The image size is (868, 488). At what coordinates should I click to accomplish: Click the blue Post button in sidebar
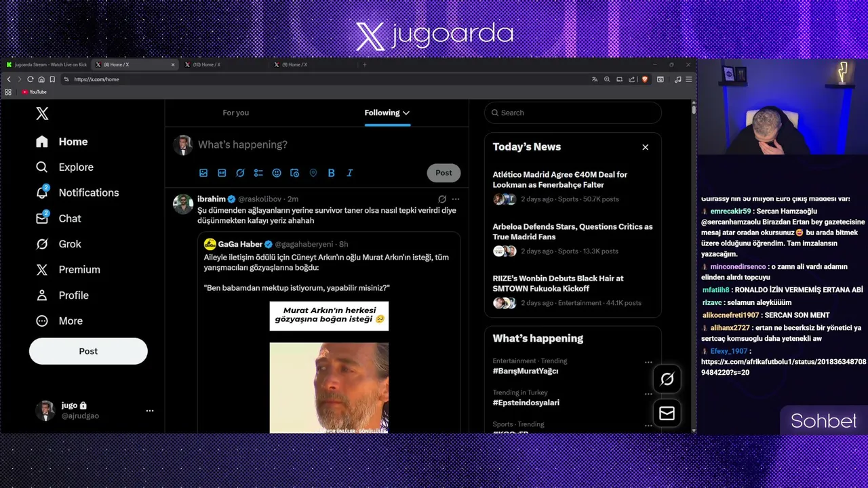tap(88, 351)
